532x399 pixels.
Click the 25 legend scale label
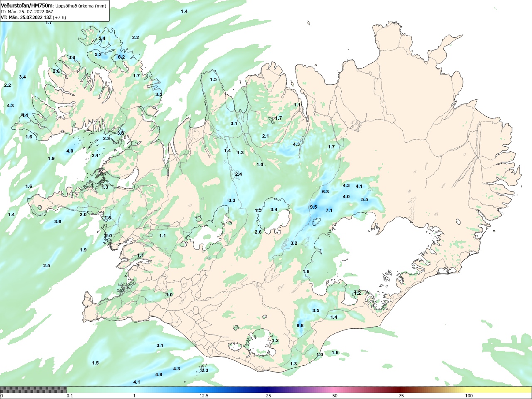(268, 396)
